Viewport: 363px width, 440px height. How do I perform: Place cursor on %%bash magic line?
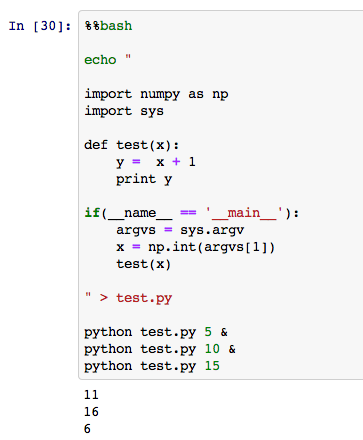click(108, 26)
